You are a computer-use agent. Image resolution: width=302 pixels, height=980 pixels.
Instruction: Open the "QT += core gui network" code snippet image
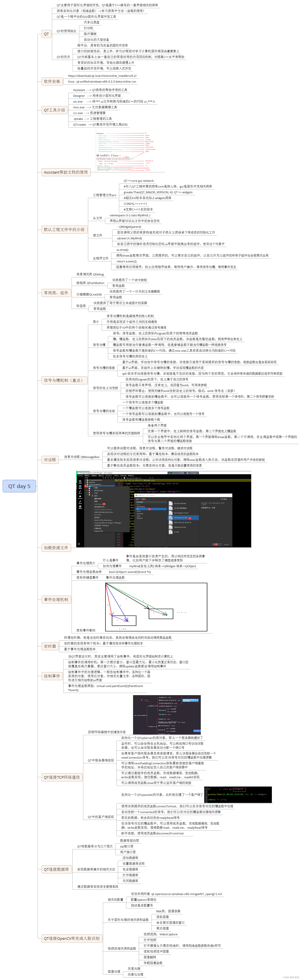tap(238, 795)
